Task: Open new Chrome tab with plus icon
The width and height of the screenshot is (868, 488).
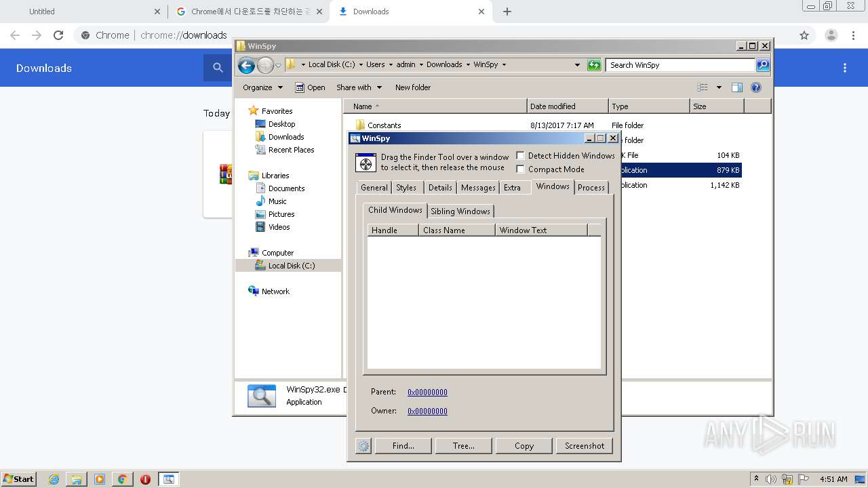Action: coord(507,12)
